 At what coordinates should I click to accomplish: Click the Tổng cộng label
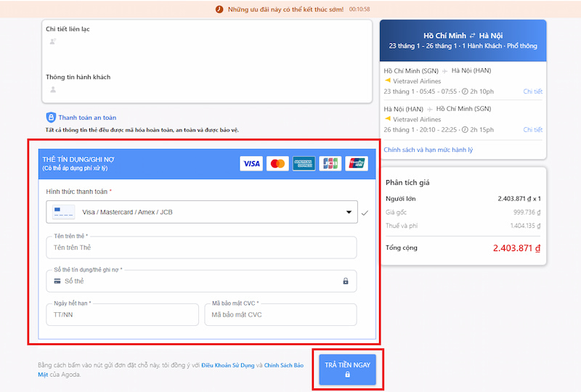coord(402,248)
